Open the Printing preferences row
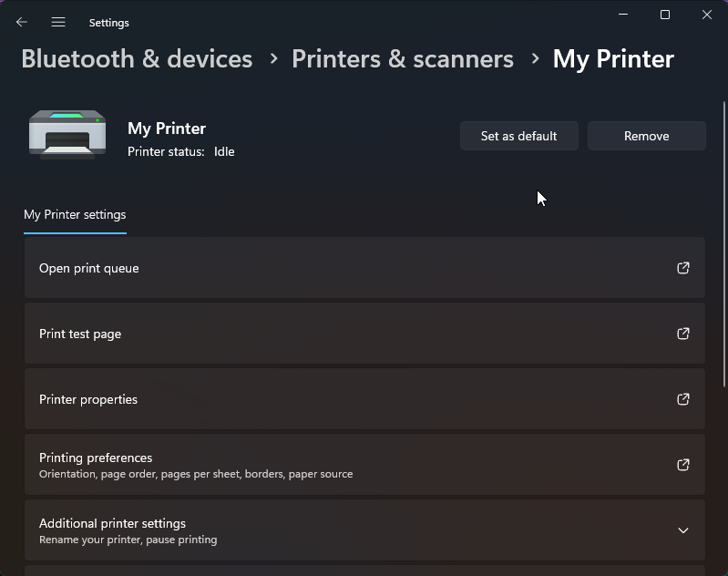This screenshot has width=728, height=576. coord(364,465)
